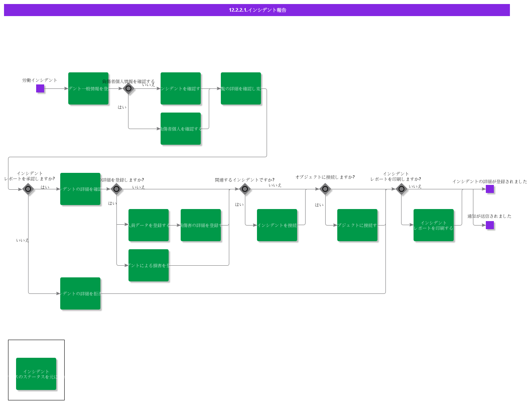Click the green 覧の詳細を確認し変 task box
The width and height of the screenshot is (532, 404).
point(241,88)
